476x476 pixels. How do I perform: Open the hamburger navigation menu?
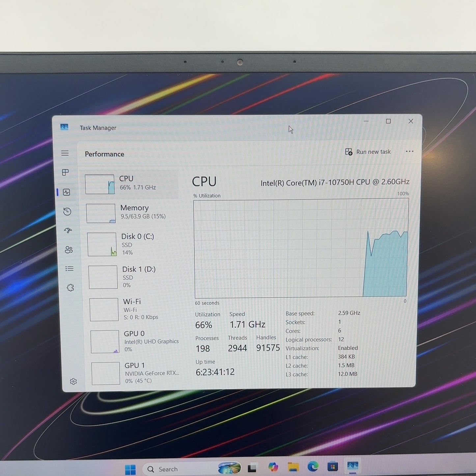pyautogui.click(x=65, y=153)
